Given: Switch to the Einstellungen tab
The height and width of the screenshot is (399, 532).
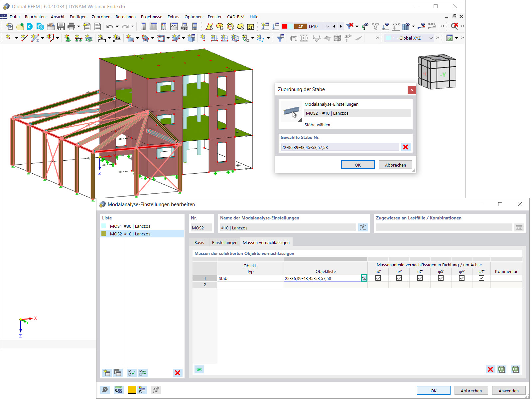Looking at the screenshot, I should point(225,242).
